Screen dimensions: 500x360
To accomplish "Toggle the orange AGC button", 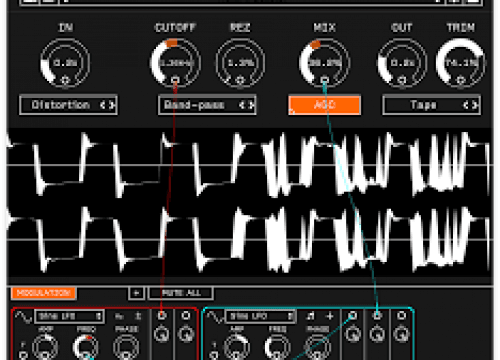I will click(x=324, y=105).
